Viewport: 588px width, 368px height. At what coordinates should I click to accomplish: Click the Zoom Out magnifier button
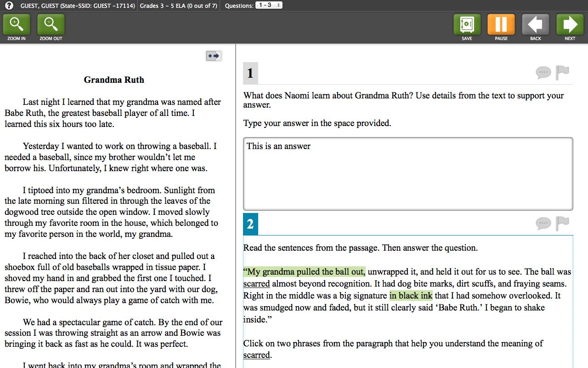click(51, 25)
